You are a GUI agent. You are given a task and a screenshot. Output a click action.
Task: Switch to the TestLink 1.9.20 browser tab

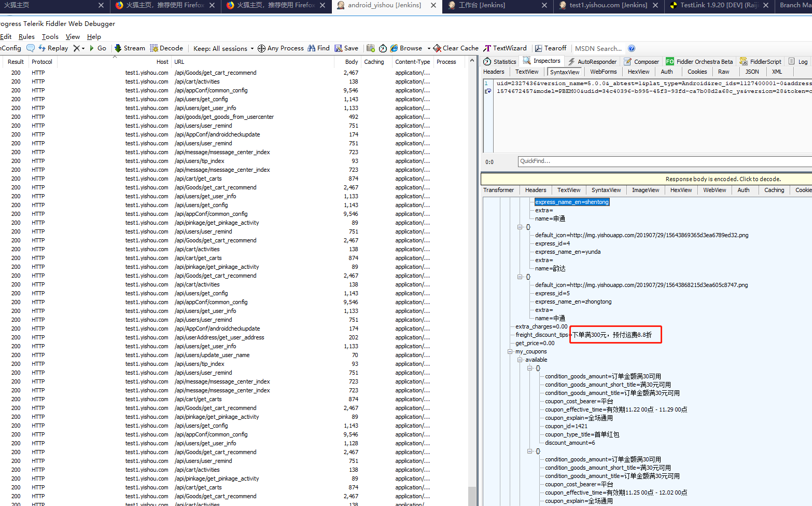pyautogui.click(x=720, y=5)
